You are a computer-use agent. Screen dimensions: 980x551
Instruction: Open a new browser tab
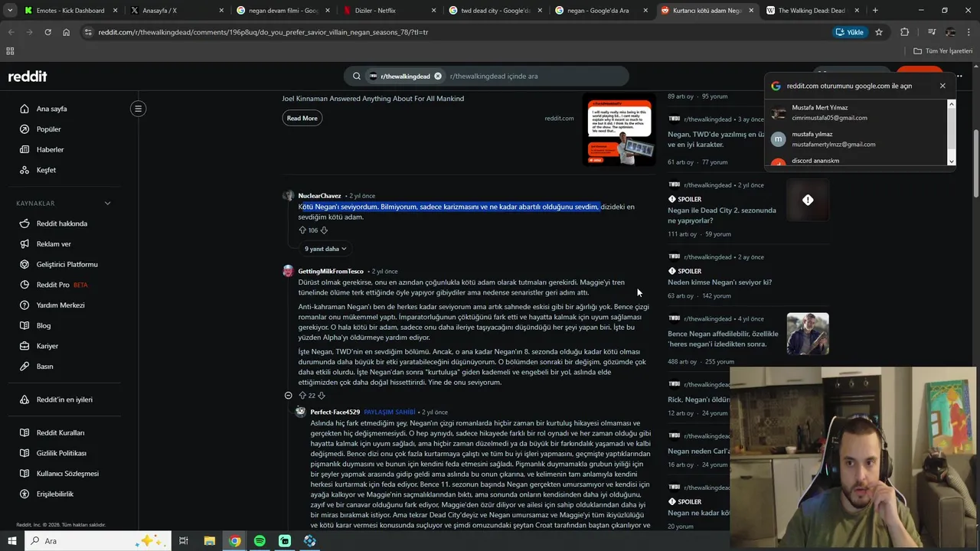[875, 11]
